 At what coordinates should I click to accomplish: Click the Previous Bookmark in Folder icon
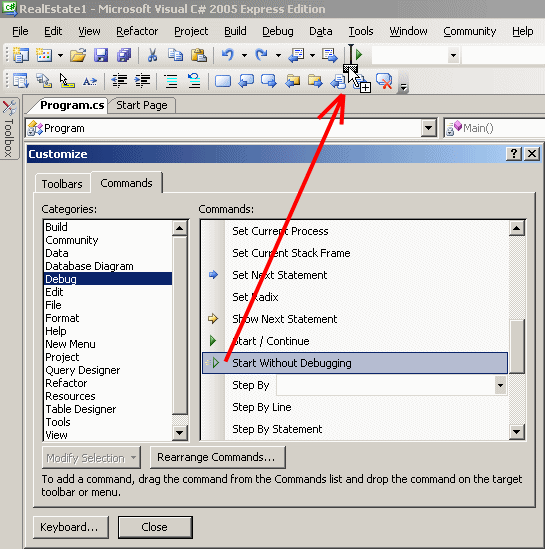tap(292, 81)
